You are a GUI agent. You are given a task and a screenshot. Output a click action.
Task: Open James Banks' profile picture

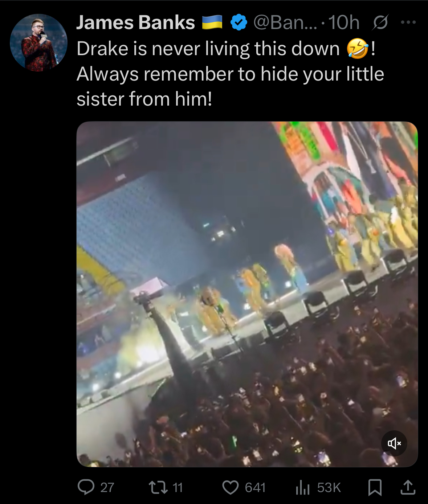click(38, 43)
